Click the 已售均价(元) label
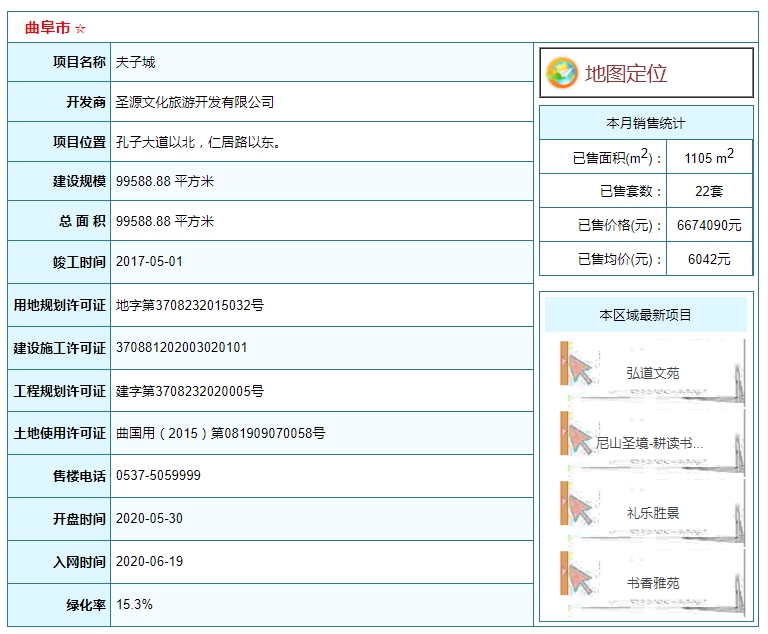The image size is (768, 634). [620, 259]
